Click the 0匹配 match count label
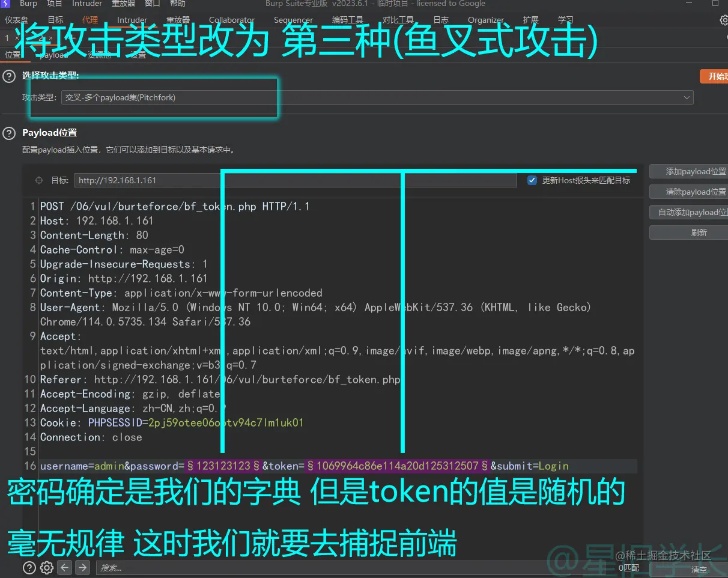728x578 pixels. click(x=629, y=568)
